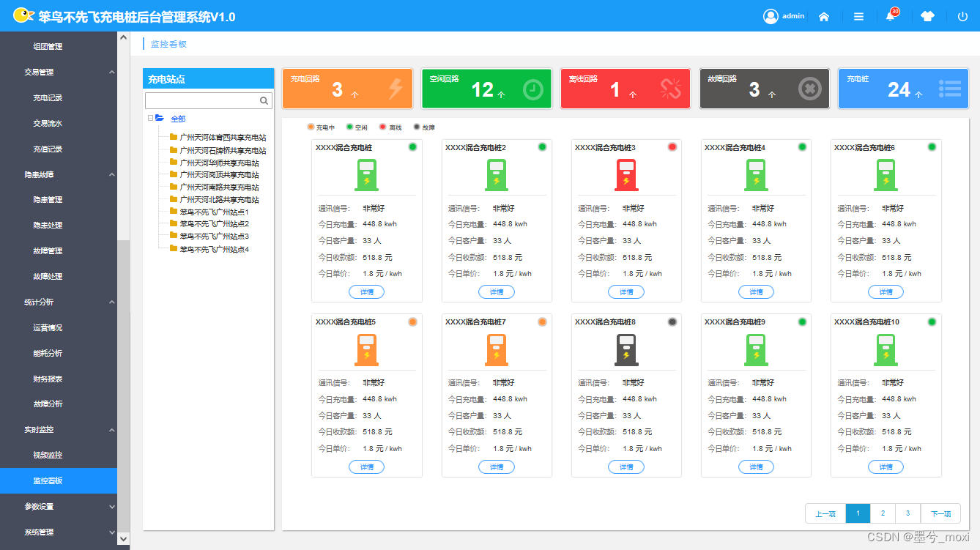Select 广州天河华师共享充电站 in tree
The image size is (980, 550).
(x=219, y=163)
